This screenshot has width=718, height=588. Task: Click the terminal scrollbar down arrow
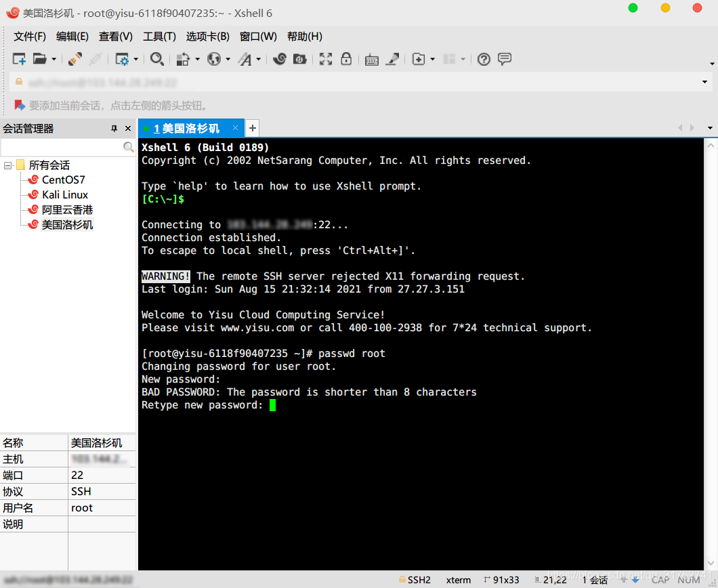[x=711, y=563]
